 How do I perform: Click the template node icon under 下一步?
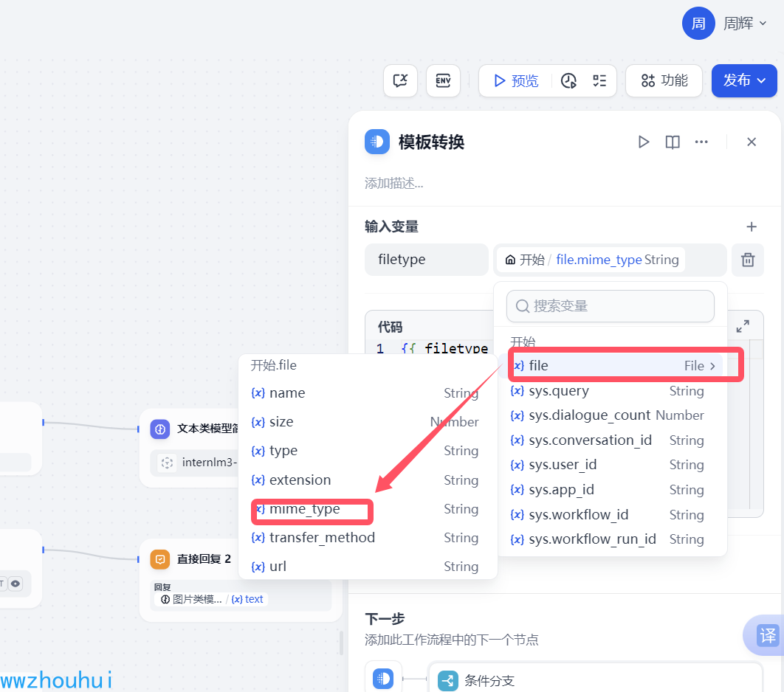point(383,679)
